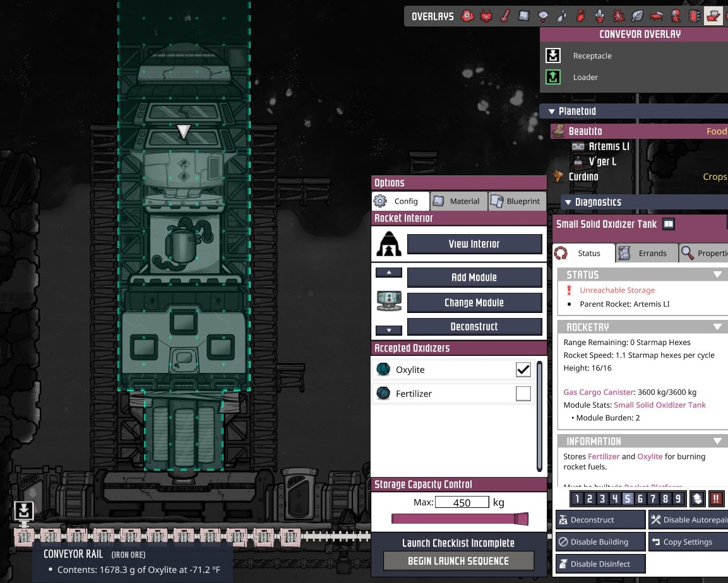
Task: Click the module thumbnail beside Change Module
Action: tap(389, 302)
